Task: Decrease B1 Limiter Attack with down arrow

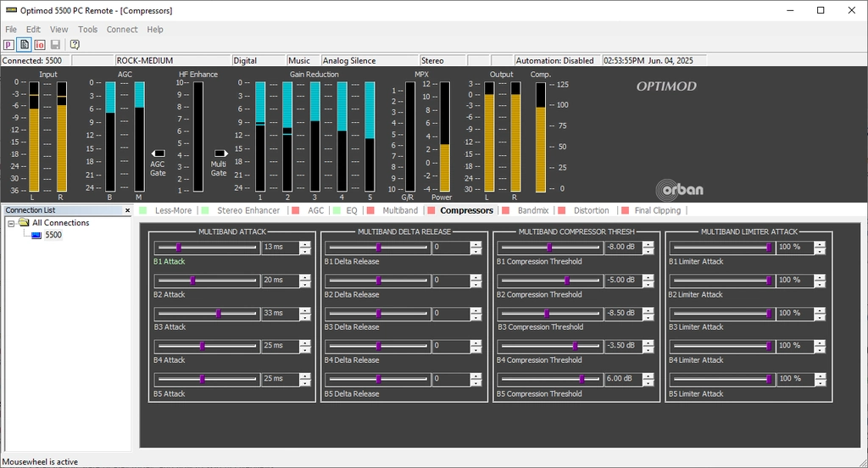Action: [x=820, y=251]
